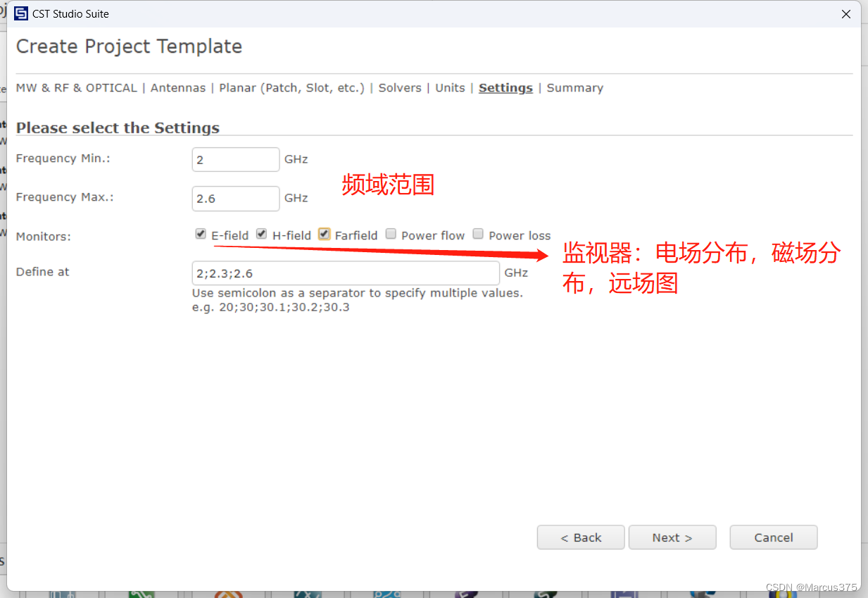Click Next to proceed to Summary

[672, 537]
